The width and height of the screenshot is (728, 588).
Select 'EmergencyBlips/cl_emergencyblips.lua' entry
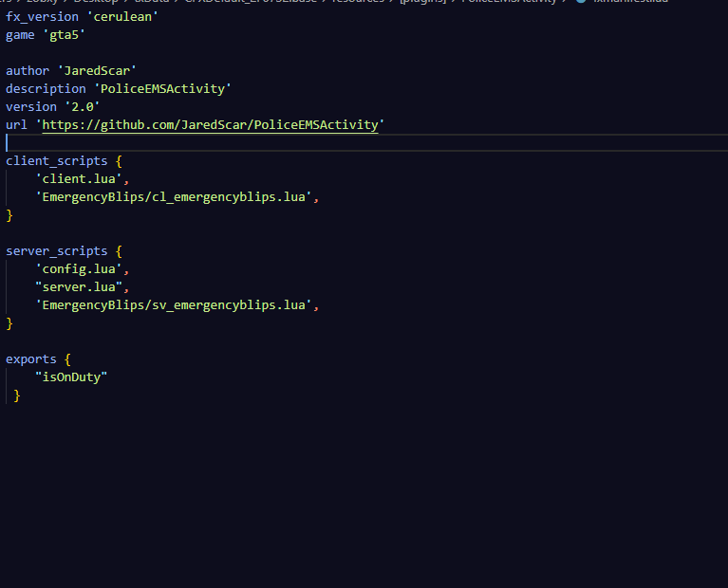point(174,196)
